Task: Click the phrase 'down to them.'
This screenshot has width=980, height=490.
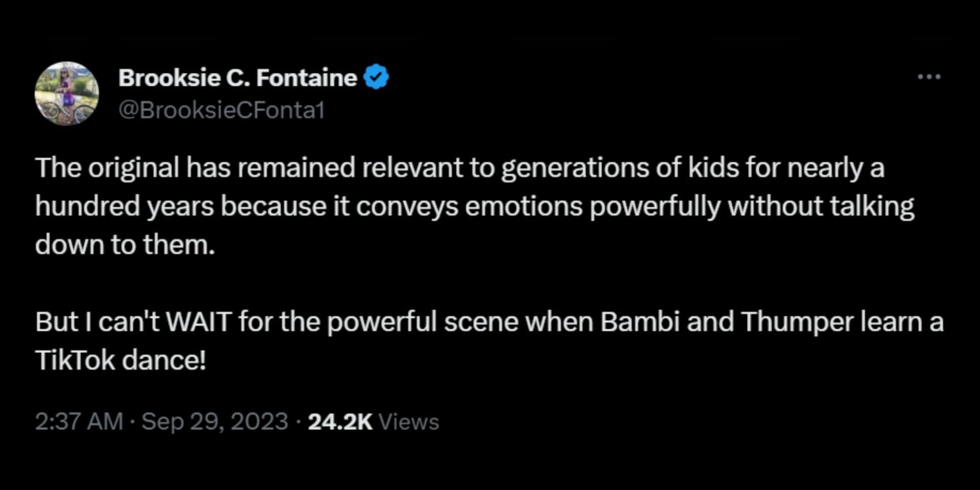Action: tap(125, 245)
